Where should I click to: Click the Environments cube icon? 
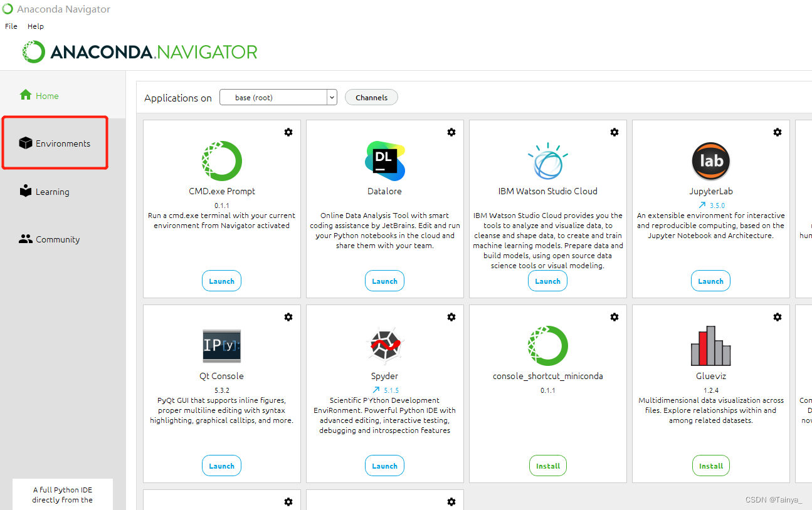[x=26, y=143]
